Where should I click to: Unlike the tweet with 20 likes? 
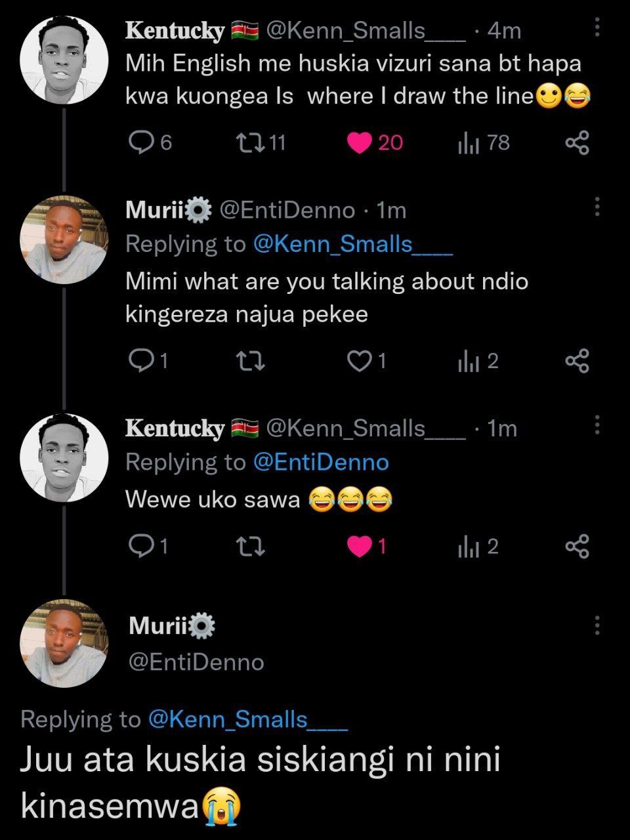pos(359,142)
